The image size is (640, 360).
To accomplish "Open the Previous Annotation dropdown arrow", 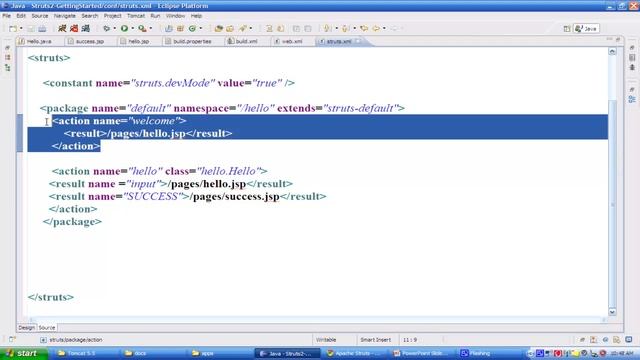I will pos(354,29).
